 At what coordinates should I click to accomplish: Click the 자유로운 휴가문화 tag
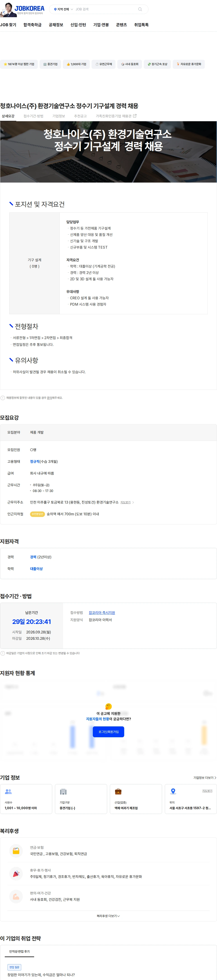coord(189,64)
